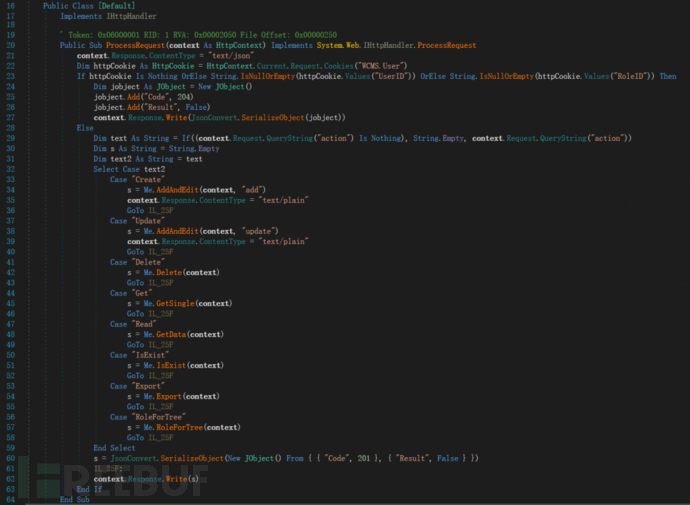Viewport: 690px width, 505px height.
Task: Click 'GoTo IL_25F' on line 43
Action: tap(150, 283)
